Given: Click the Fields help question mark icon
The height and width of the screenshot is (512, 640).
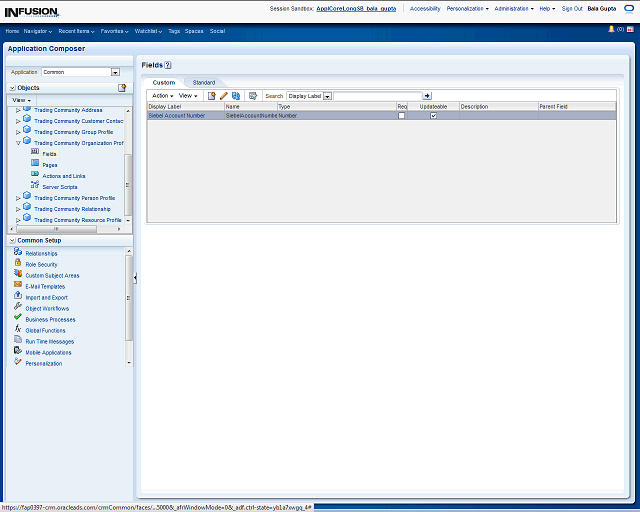Looking at the screenshot, I should point(168,64).
